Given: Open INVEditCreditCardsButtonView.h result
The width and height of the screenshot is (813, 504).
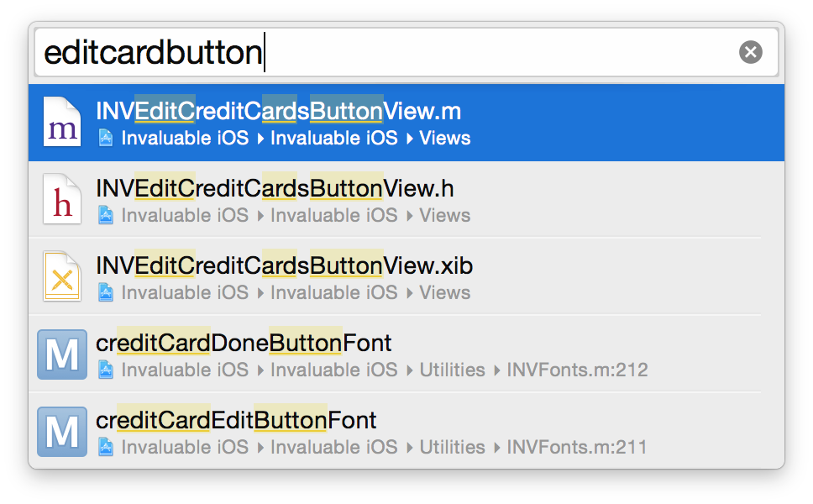Looking at the screenshot, I should point(275,188).
